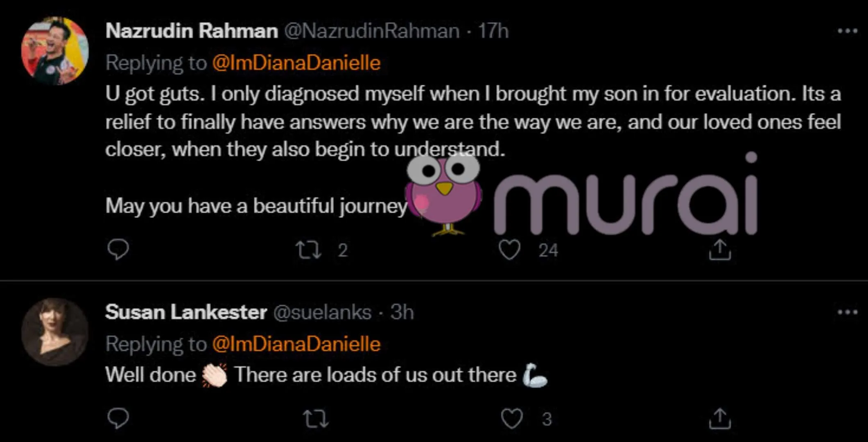Share Nazrudin Rahman's tweet
The image size is (868, 442).
[719, 250]
